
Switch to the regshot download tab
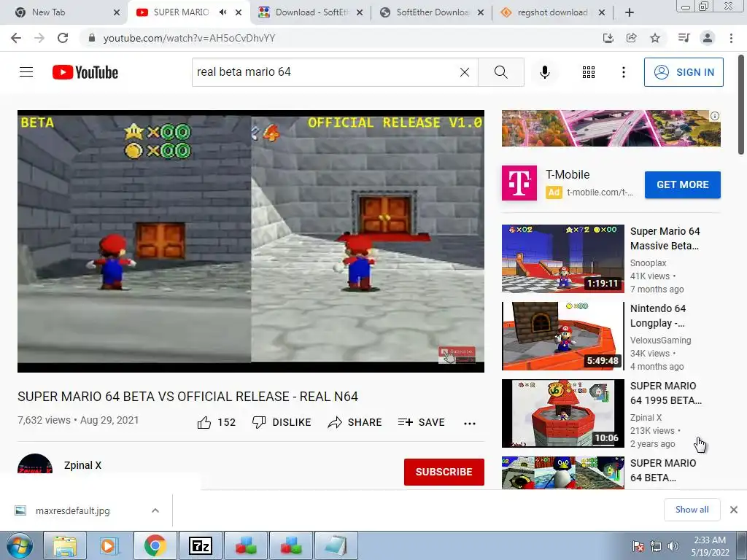tap(553, 12)
